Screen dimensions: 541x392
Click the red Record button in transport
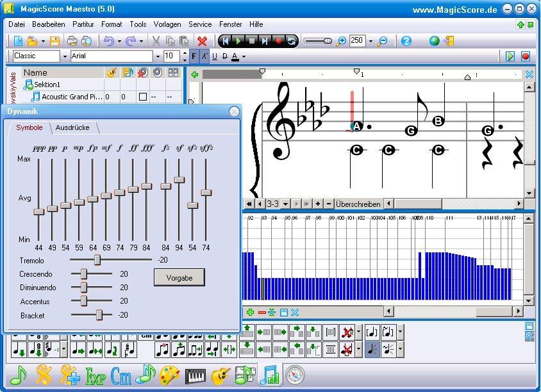coord(278,41)
